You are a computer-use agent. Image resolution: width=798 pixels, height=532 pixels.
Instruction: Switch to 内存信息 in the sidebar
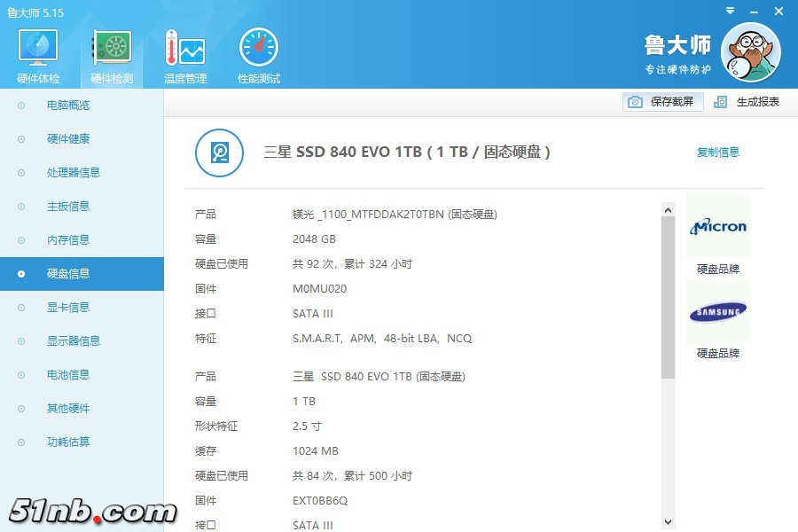tap(68, 240)
